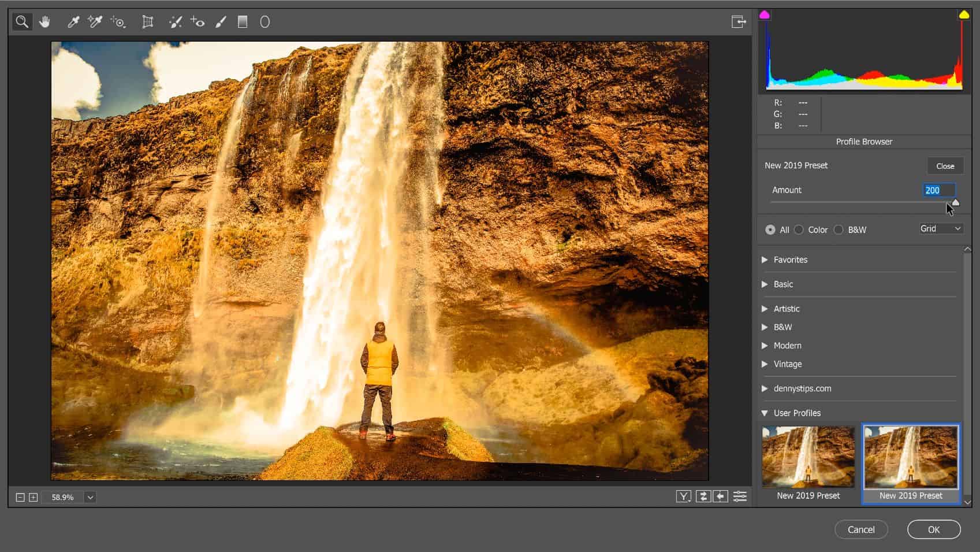Select the Color profile filter radio button
This screenshot has height=552, width=980.
799,229
